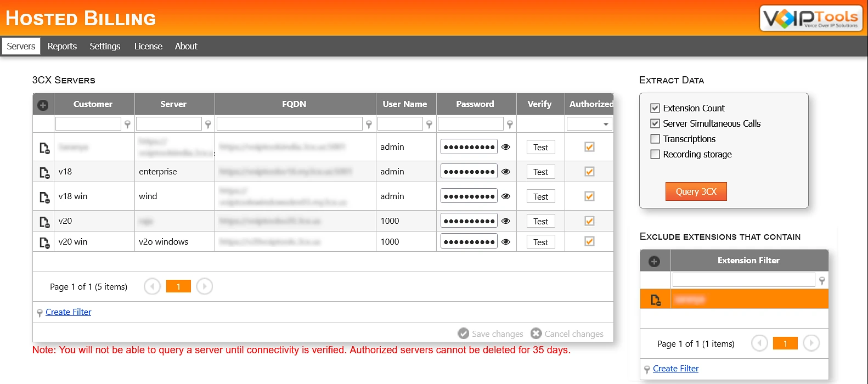The height and width of the screenshot is (384, 868).
Task: Show password for v20 win row
Action: tap(506, 242)
